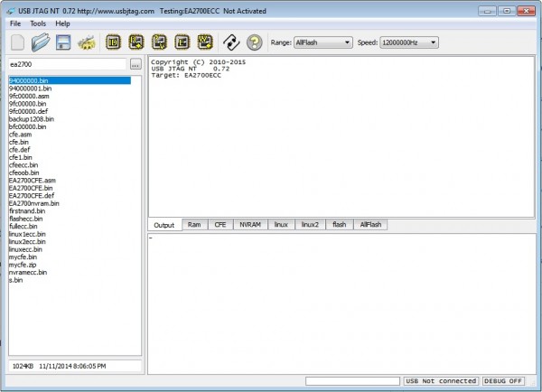This screenshot has height=392, width=542.
Task: Open the Range dropdown showing AllFlash
Action: [x=322, y=42]
